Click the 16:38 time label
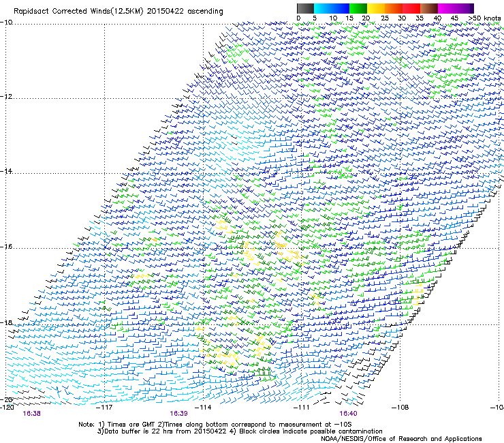This screenshot has width=504, height=443. tap(32, 414)
